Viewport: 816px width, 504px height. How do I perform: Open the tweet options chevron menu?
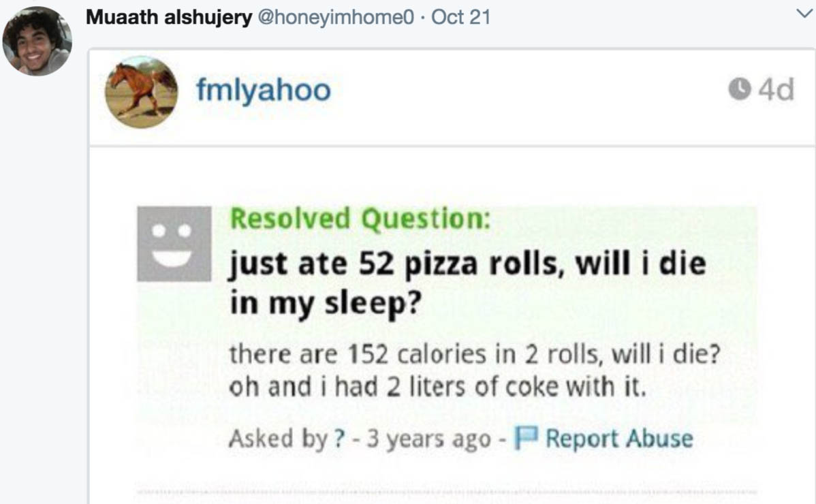(804, 16)
